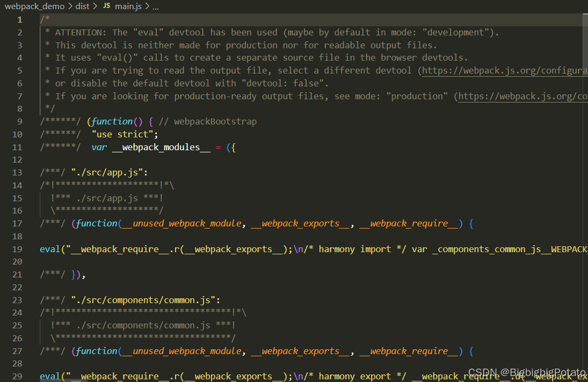This screenshot has width=588, height=382.
Task: Click __webpack_exports__ parameter on line 17
Action: pyautogui.click(x=300, y=224)
